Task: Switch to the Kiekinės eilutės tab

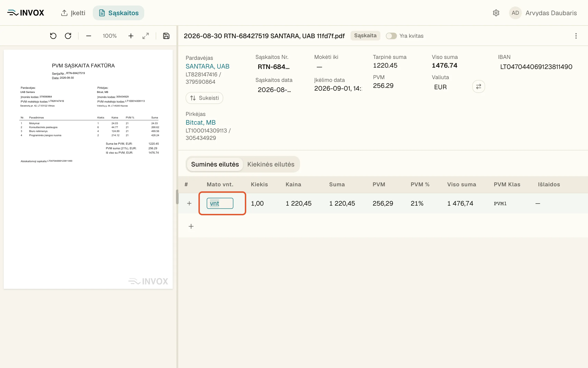Action: point(271,164)
